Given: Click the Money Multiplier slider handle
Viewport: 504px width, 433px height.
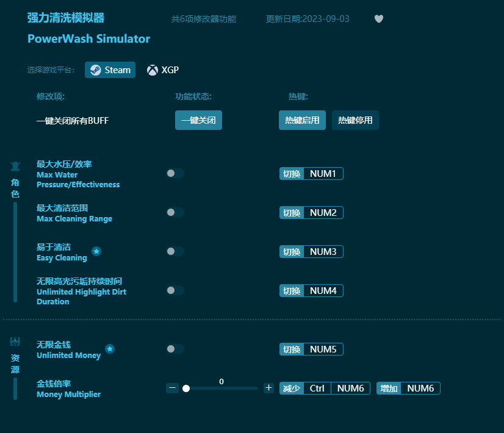Looking at the screenshot, I should pos(186,388).
